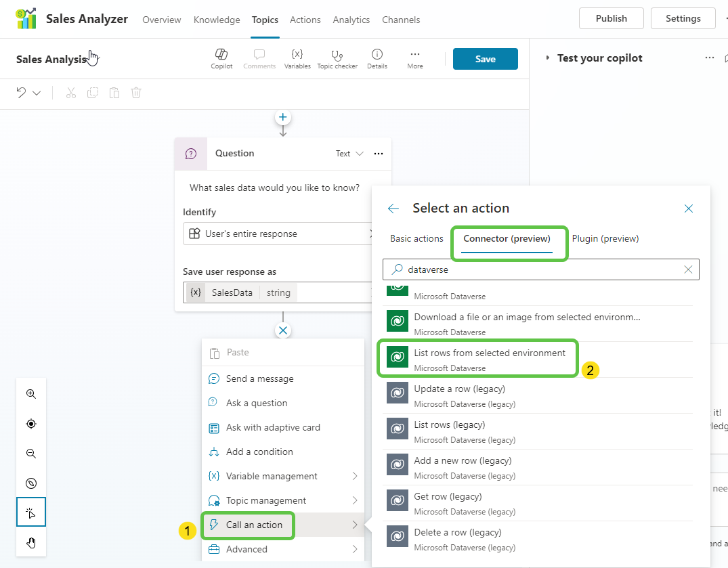Select the hand pan tool

pos(31,543)
